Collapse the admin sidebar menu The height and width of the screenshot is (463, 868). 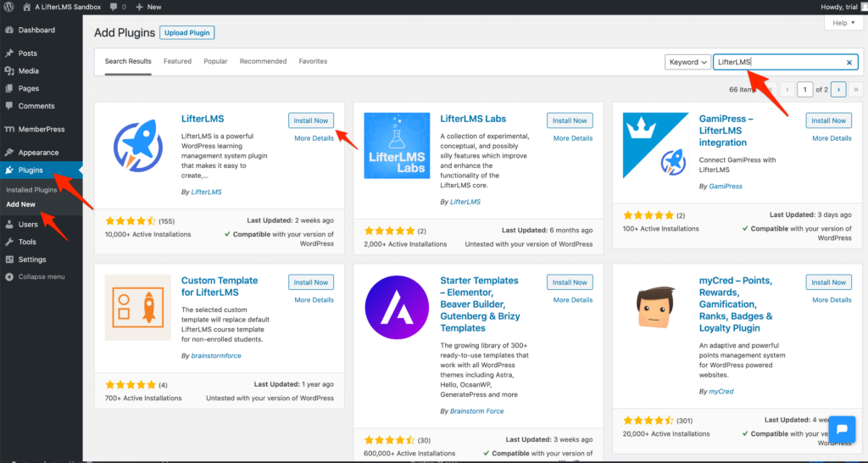36,277
